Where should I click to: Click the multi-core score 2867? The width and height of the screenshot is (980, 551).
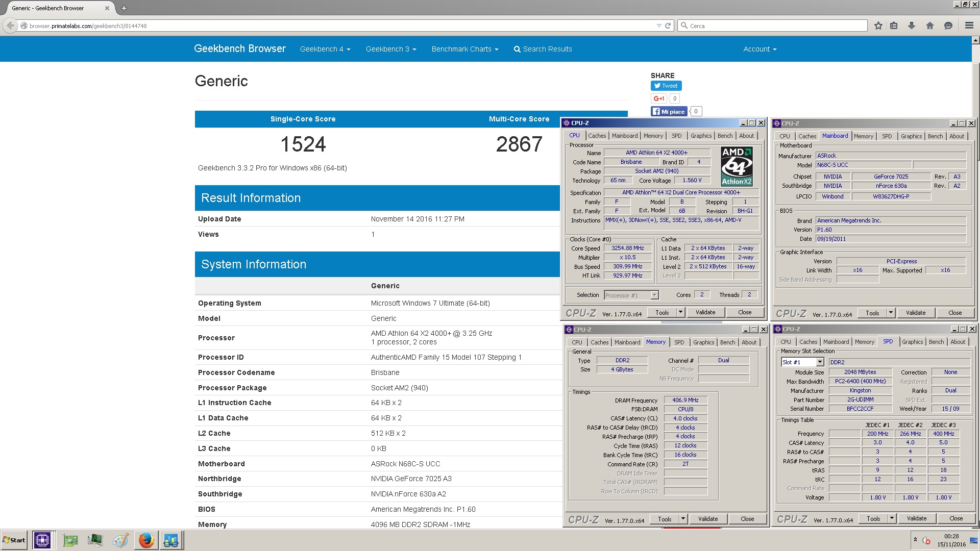pos(519,144)
